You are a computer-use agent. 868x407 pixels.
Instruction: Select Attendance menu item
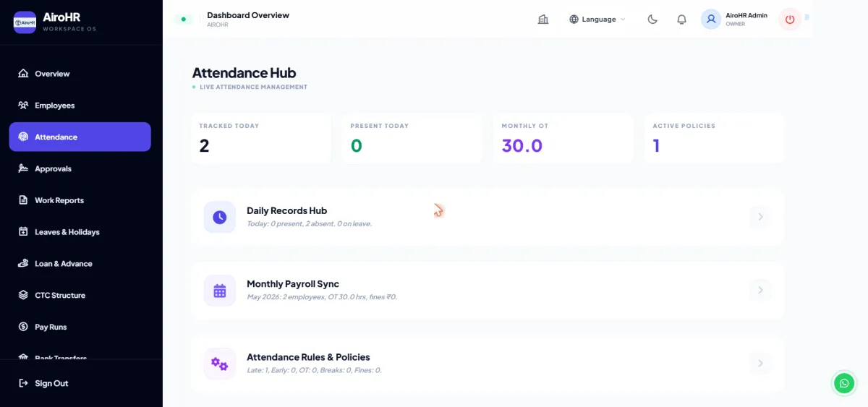click(80, 137)
